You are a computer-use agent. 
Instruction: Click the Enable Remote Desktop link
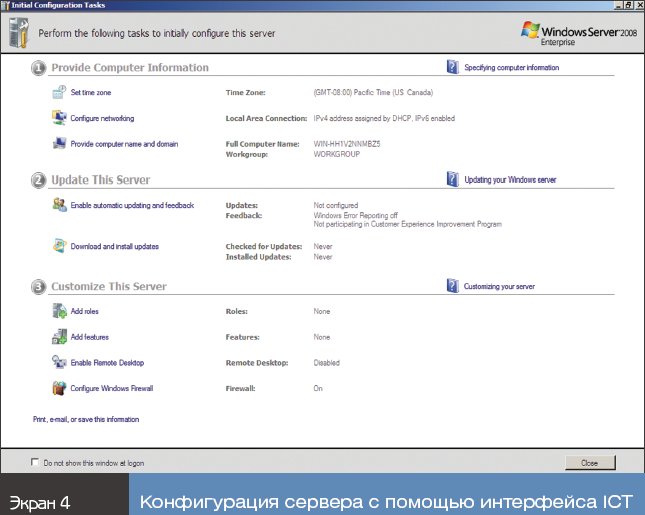[106, 363]
